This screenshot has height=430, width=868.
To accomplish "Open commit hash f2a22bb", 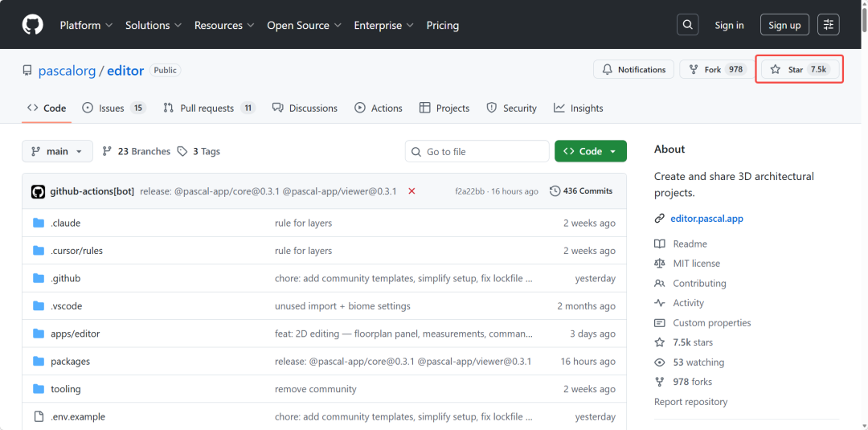I will [469, 191].
